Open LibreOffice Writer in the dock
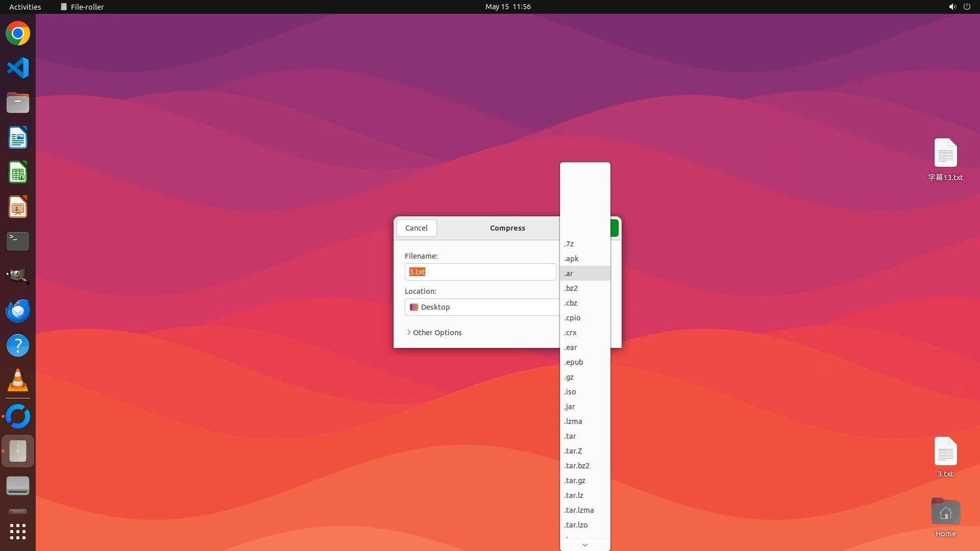980x551 pixels. click(x=18, y=138)
